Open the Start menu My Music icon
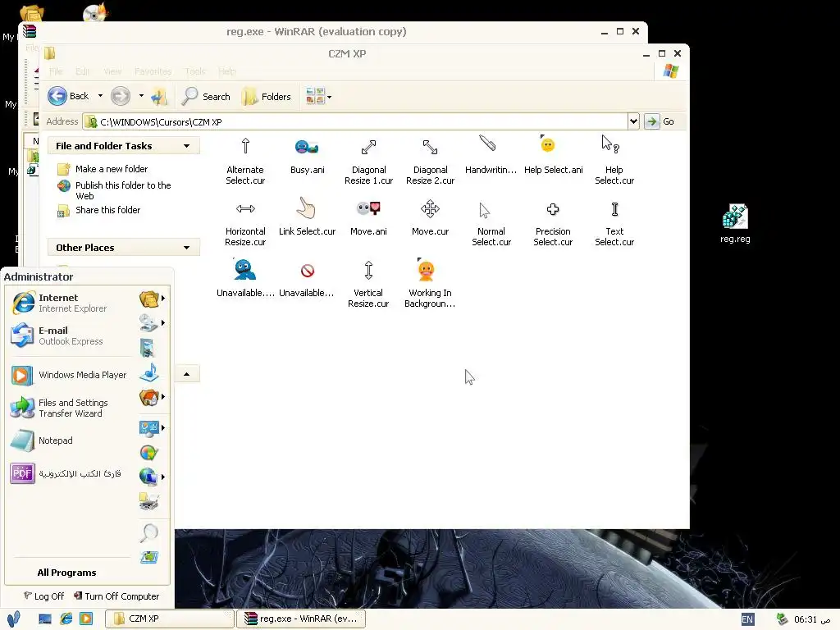840x630 pixels. click(x=149, y=372)
